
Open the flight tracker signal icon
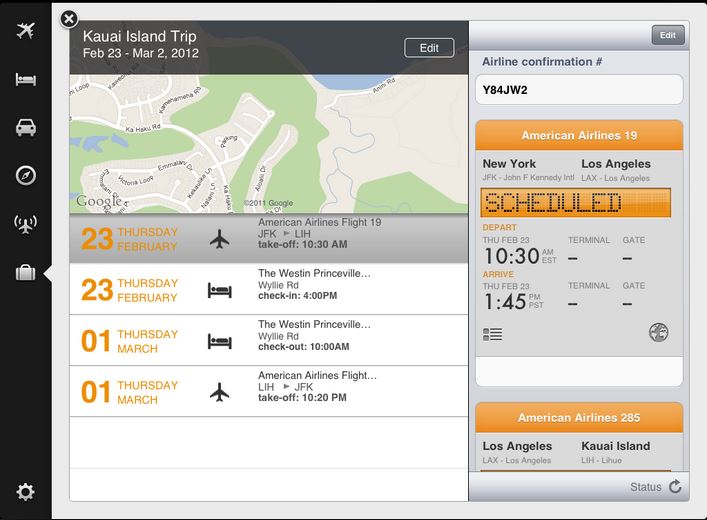click(26, 224)
